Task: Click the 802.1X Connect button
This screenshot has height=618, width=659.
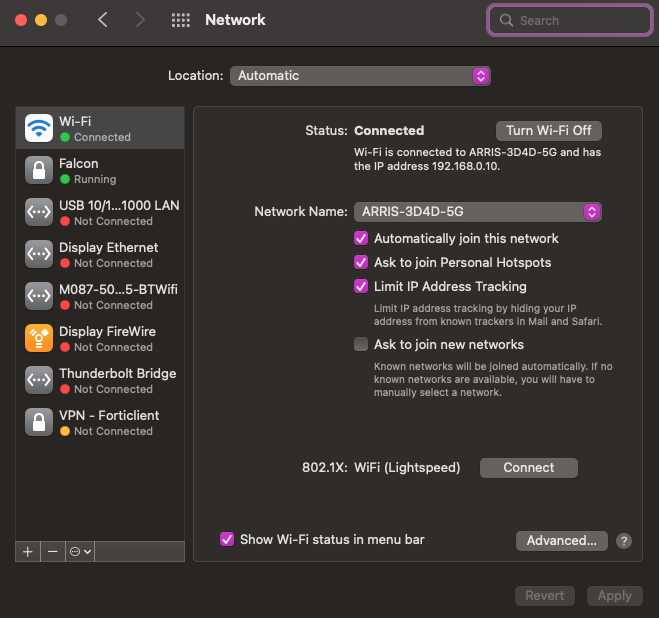Action: [x=529, y=468]
